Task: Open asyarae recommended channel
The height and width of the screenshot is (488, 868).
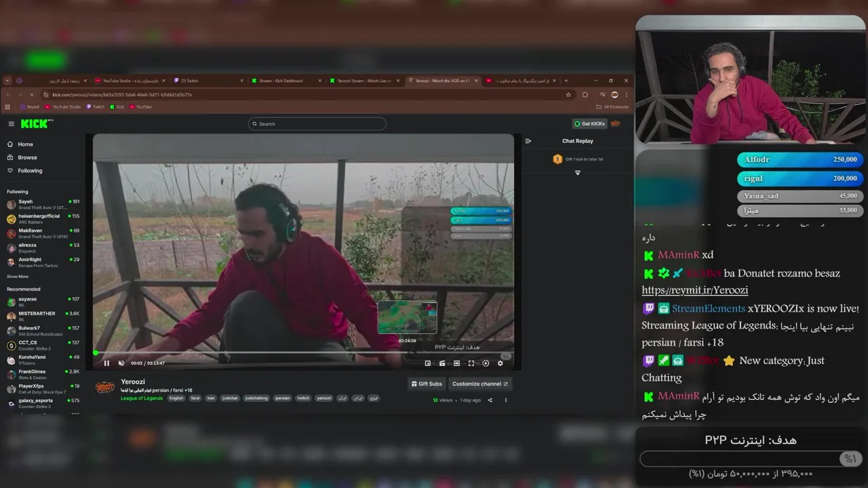Action: 43,302
